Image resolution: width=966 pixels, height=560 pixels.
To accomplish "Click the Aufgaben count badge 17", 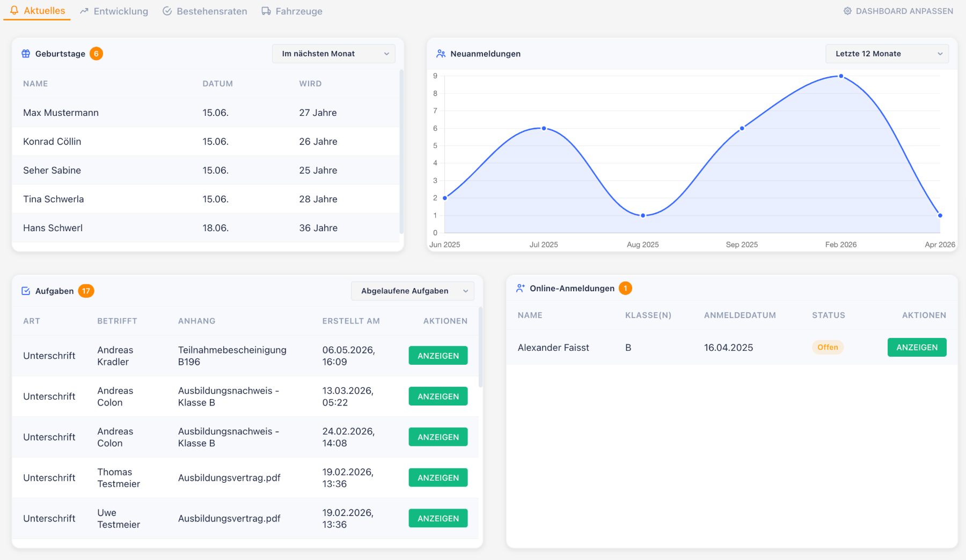I will [x=86, y=291].
